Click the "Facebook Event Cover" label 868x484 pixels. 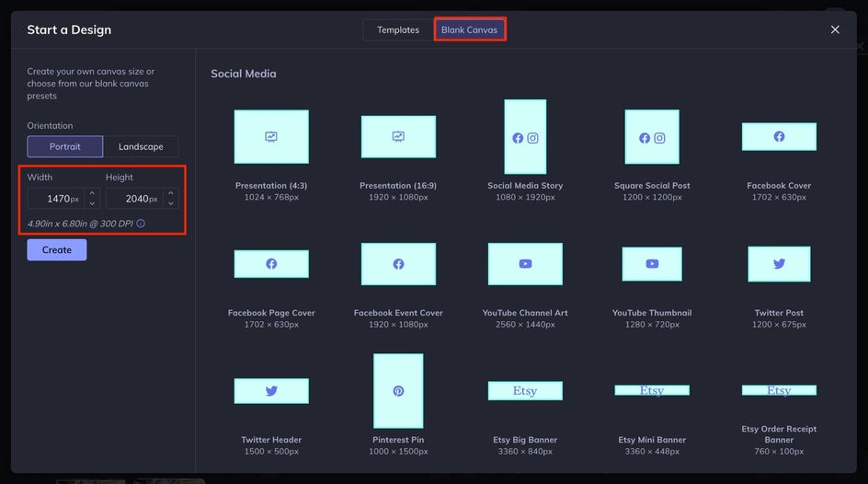pos(398,313)
